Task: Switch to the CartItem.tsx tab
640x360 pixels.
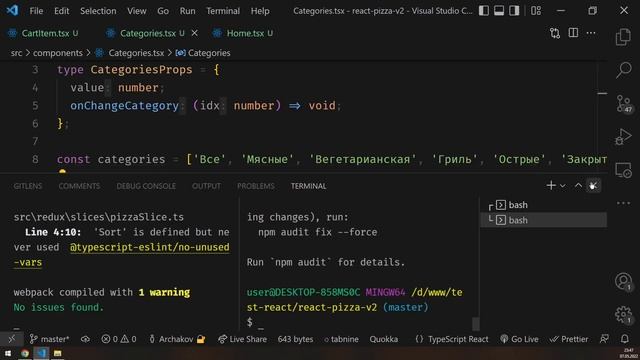Action: pyautogui.click(x=45, y=33)
